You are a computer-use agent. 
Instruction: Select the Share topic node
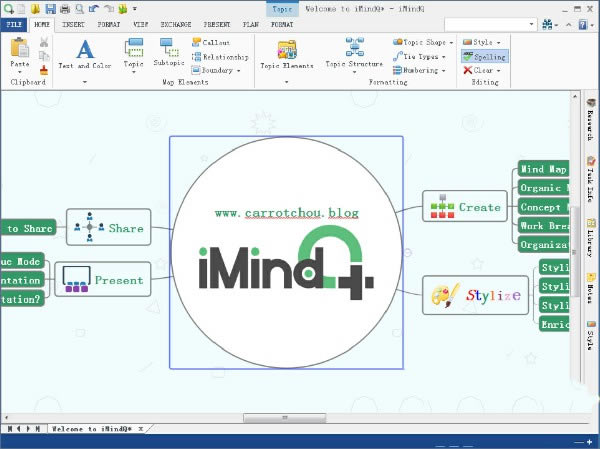(x=109, y=227)
